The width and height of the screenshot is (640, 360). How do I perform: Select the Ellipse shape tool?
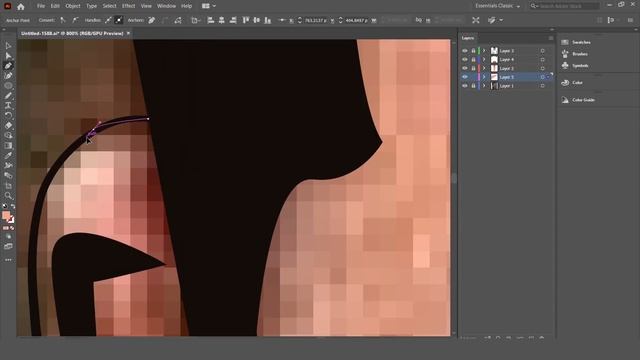click(8, 86)
